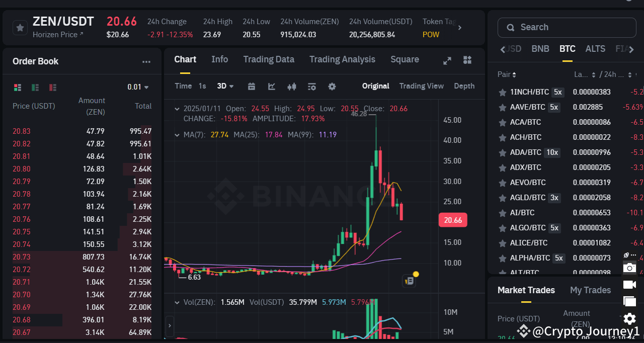Switch order book to buy-only view
This screenshot has width=644, height=343.
coord(35,87)
